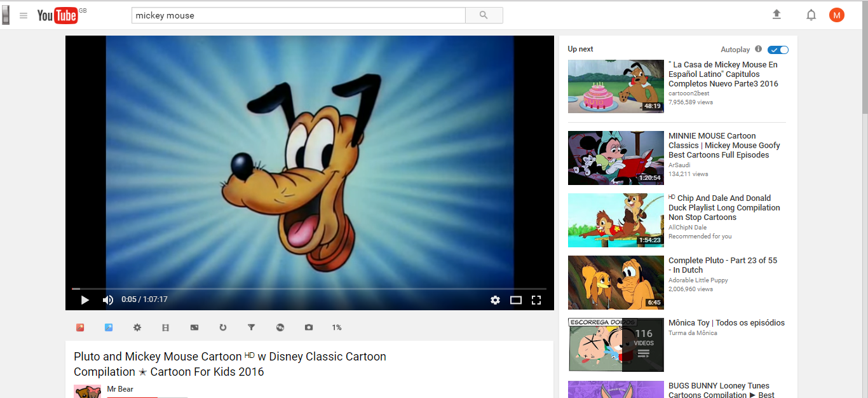This screenshot has height=398, width=868.
Task: Open the hamburger guide menu
Action: (24, 15)
